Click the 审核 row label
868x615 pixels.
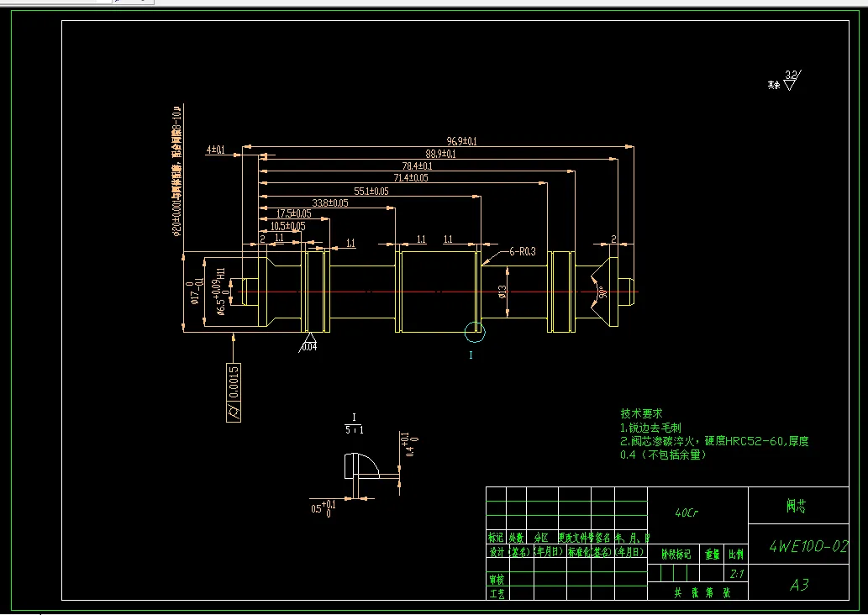pos(496,580)
